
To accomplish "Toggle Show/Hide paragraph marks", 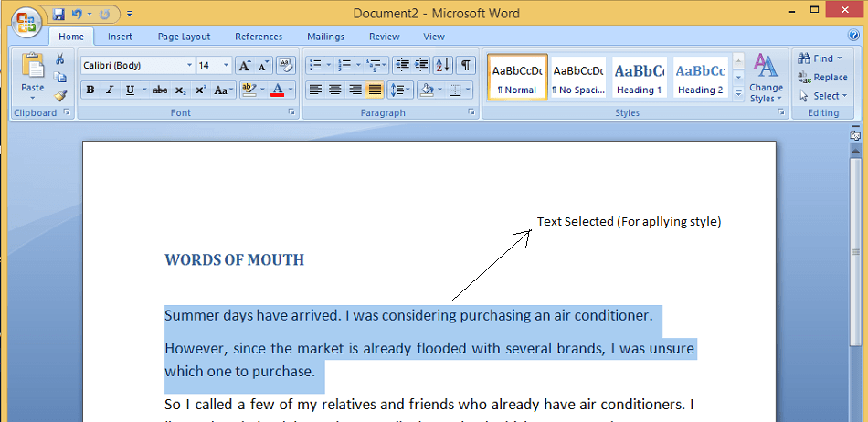I will (x=466, y=65).
